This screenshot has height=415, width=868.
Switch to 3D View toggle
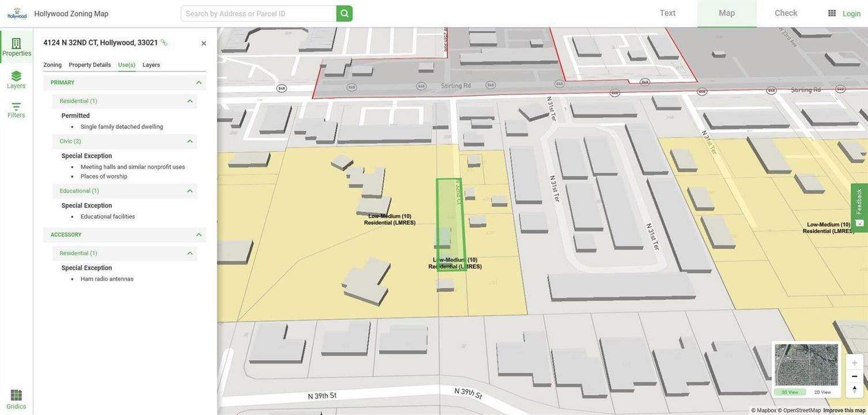pyautogui.click(x=790, y=393)
